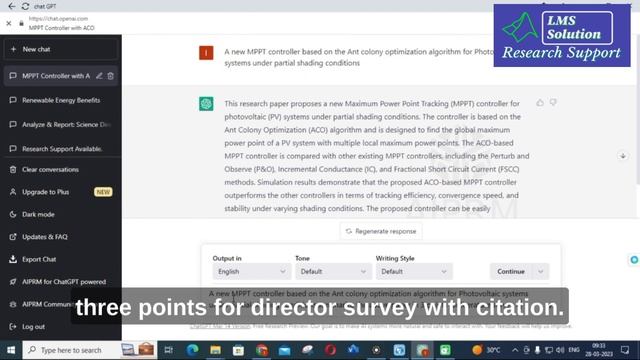The height and width of the screenshot is (360, 640).
Task: Click thumbs up on the response
Action: tap(540, 103)
